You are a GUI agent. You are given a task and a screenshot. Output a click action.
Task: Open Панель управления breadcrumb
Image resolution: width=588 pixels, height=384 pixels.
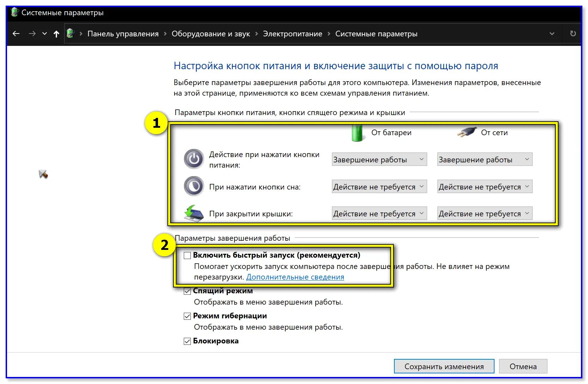[x=123, y=34]
